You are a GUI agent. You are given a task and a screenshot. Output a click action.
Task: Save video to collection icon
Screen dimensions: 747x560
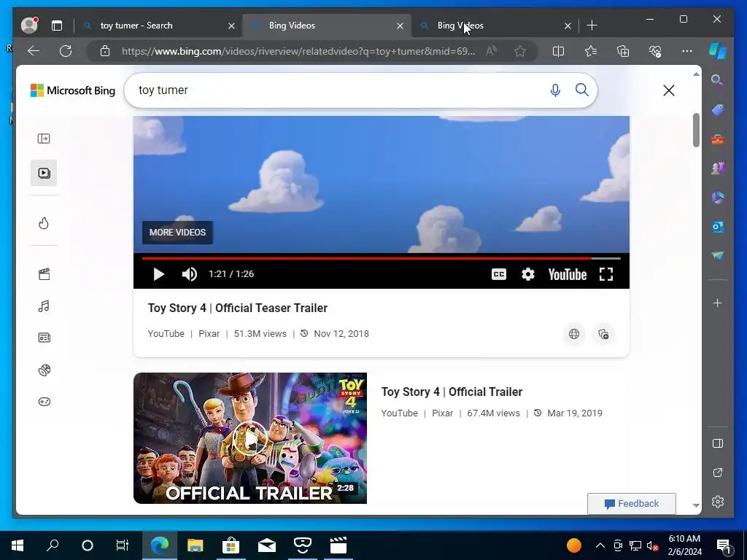coord(603,334)
